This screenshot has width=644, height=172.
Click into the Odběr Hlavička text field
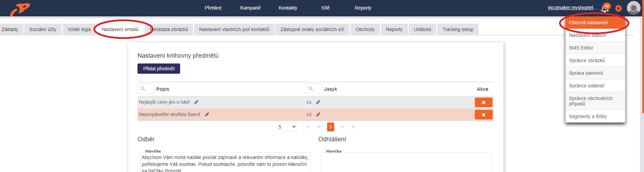[225, 163]
